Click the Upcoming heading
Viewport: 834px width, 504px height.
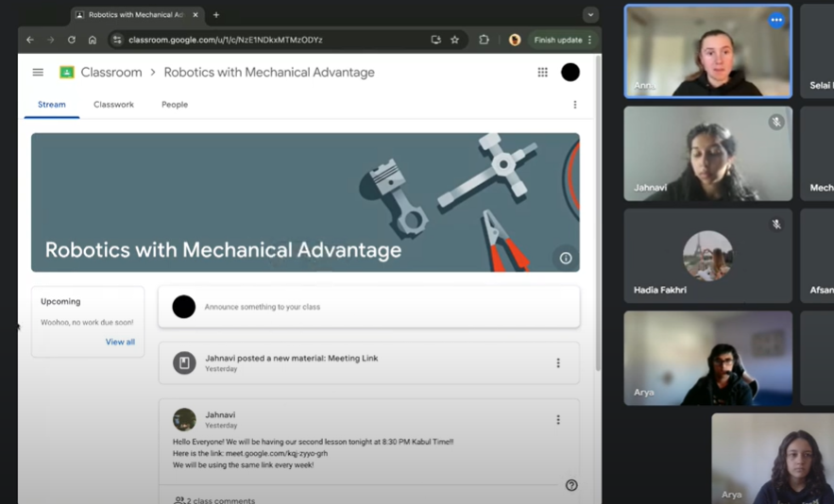[60, 301]
